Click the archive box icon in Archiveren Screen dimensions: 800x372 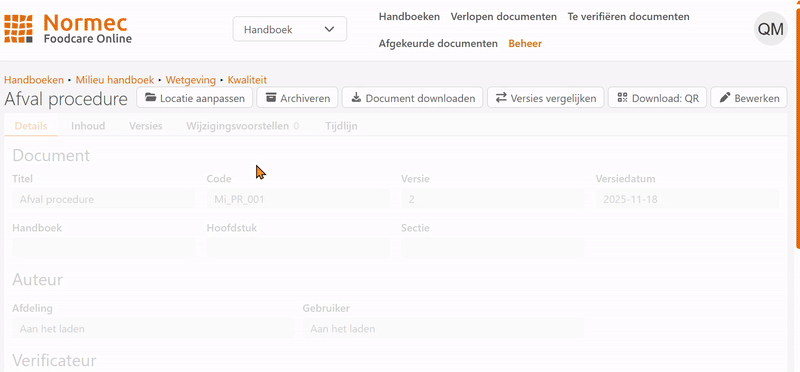[x=271, y=97]
